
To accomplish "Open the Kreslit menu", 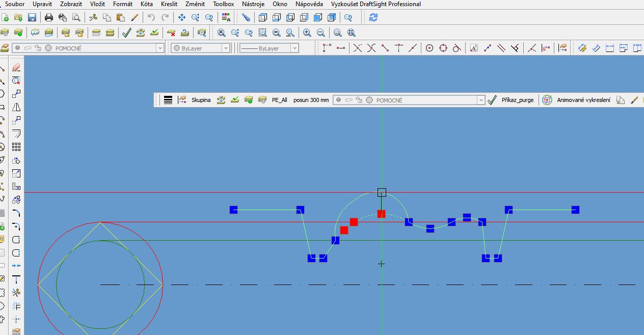I will (x=169, y=4).
